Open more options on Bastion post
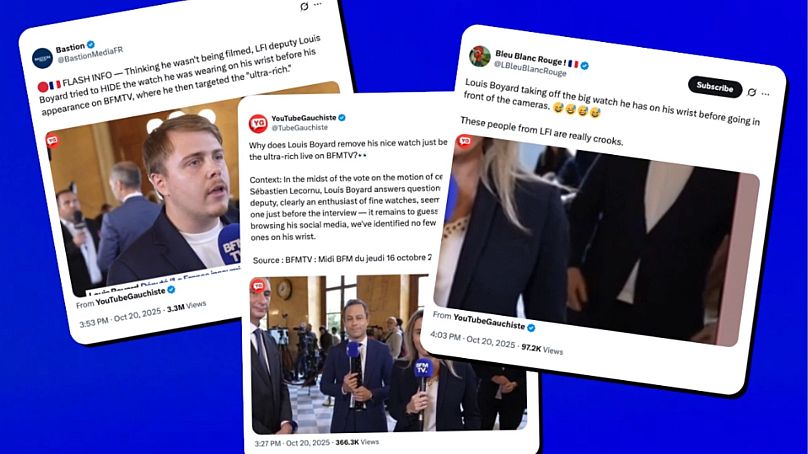The image size is (808, 454). tap(318, 4)
